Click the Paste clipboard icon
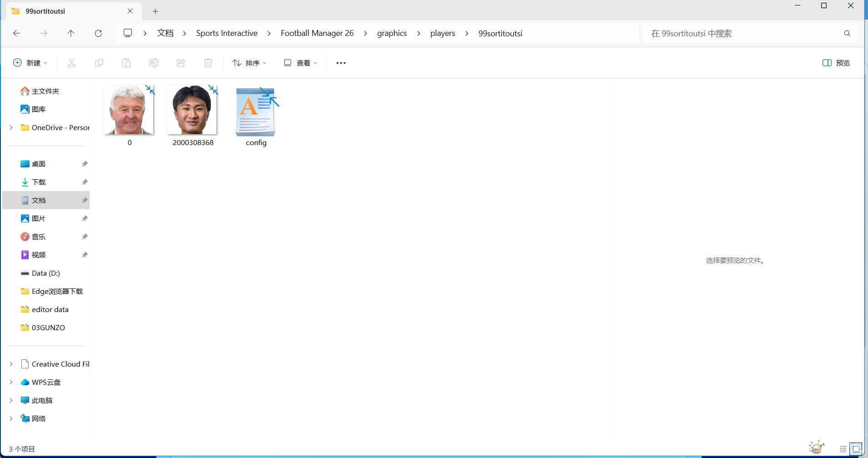The image size is (868, 458). 126,63
